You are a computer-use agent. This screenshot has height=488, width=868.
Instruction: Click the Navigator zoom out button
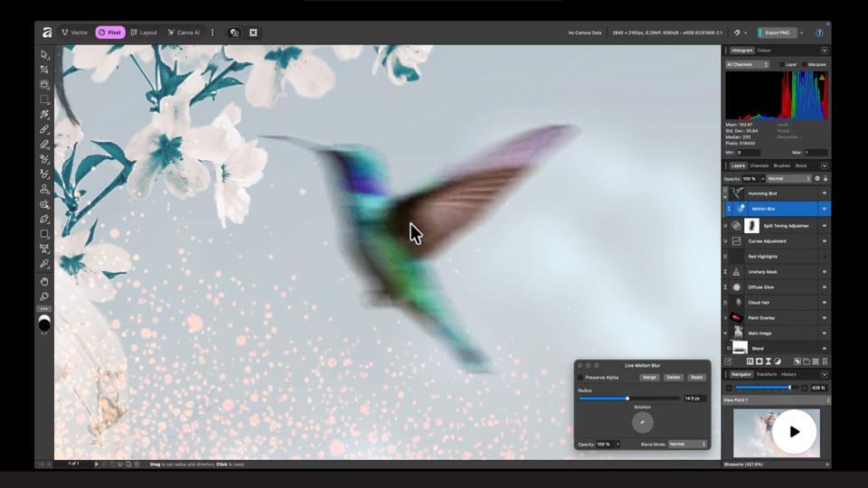click(x=729, y=388)
